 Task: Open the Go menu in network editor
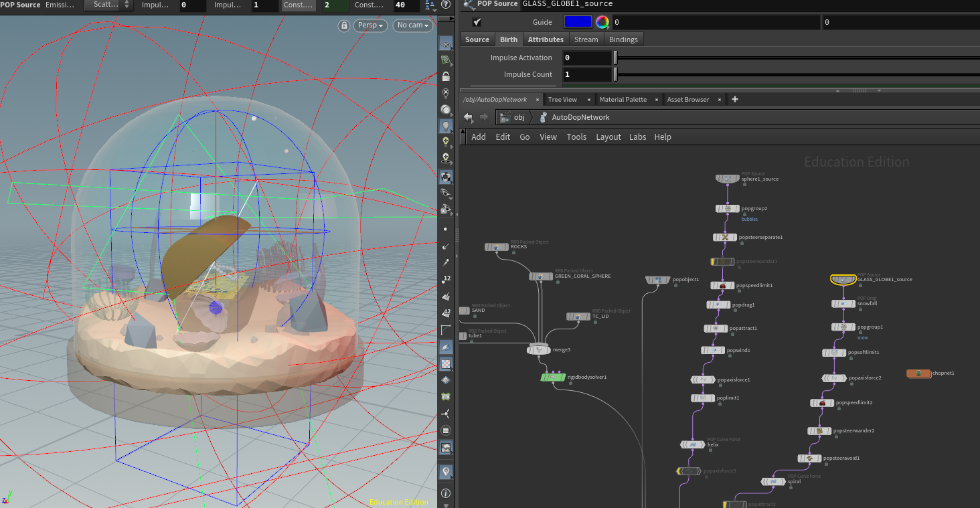tap(525, 137)
